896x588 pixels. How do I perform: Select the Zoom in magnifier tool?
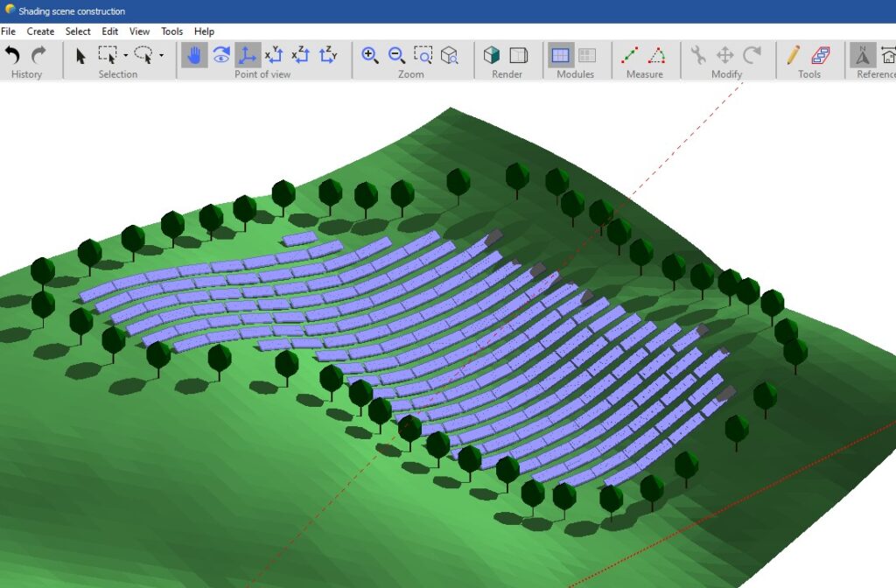[x=370, y=55]
